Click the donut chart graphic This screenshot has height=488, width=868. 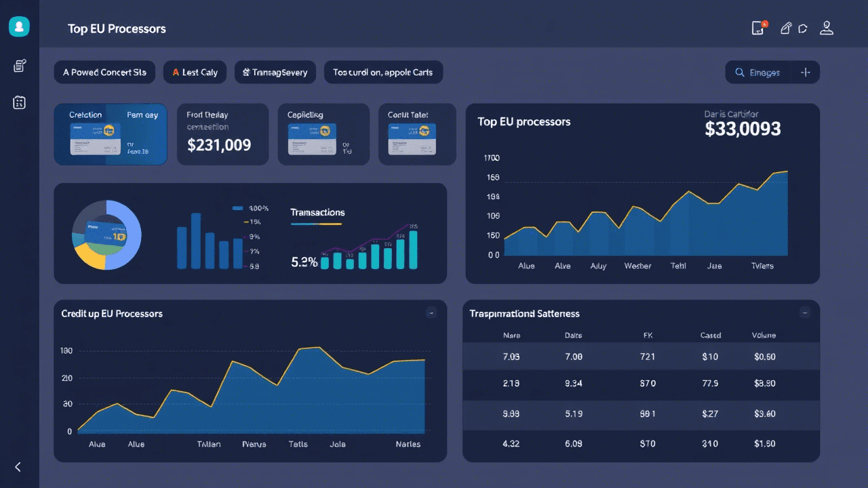[x=106, y=235]
